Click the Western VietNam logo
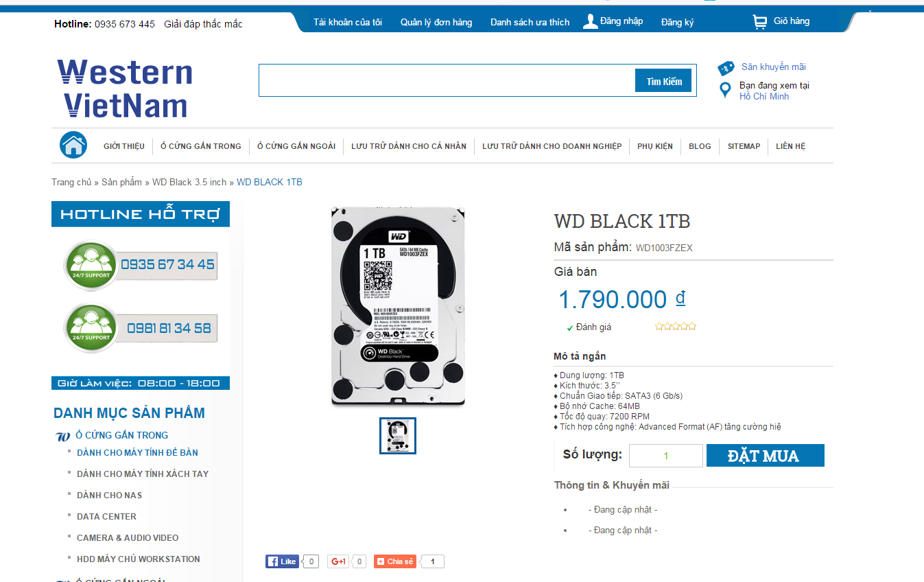The width and height of the screenshot is (924, 582). click(x=125, y=88)
